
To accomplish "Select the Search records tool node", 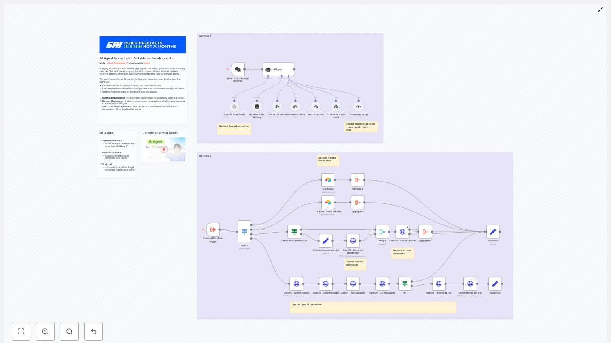I will (315, 106).
